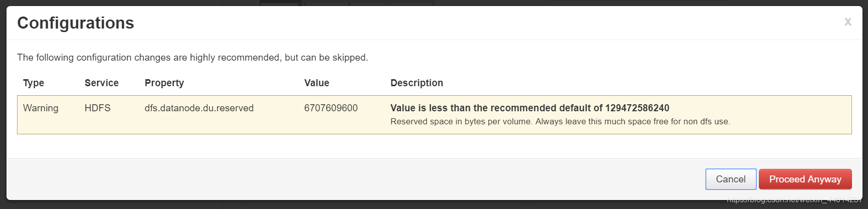Close the Configurations dialog with x
Viewport: 868px width, 209px height.
point(847,22)
